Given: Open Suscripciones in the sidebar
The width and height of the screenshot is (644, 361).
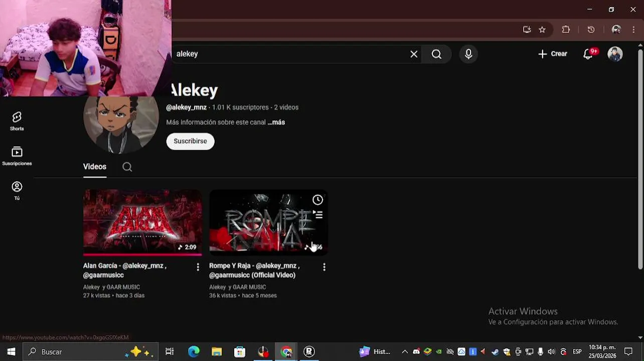Looking at the screenshot, I should click(17, 156).
